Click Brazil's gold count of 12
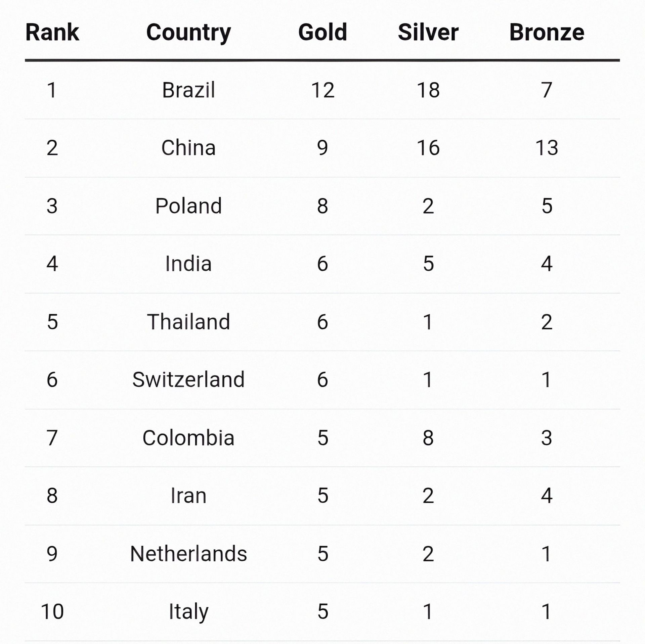Viewport: 645px width, 644px height. pyautogui.click(x=322, y=90)
